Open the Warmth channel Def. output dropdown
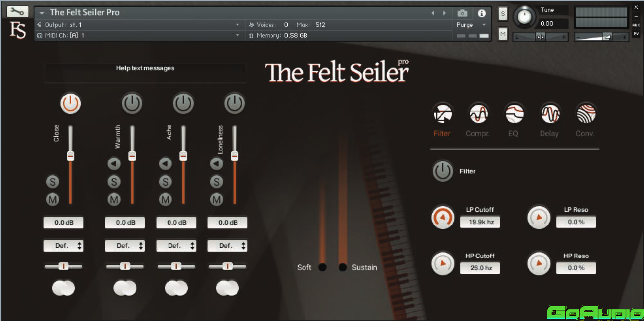This screenshot has height=321, width=644. pos(125,246)
